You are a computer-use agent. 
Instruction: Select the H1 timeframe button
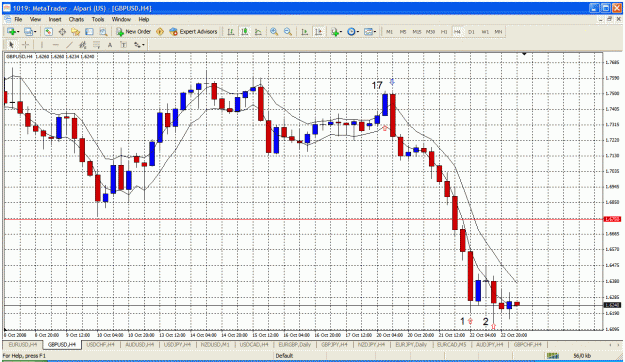coord(444,31)
